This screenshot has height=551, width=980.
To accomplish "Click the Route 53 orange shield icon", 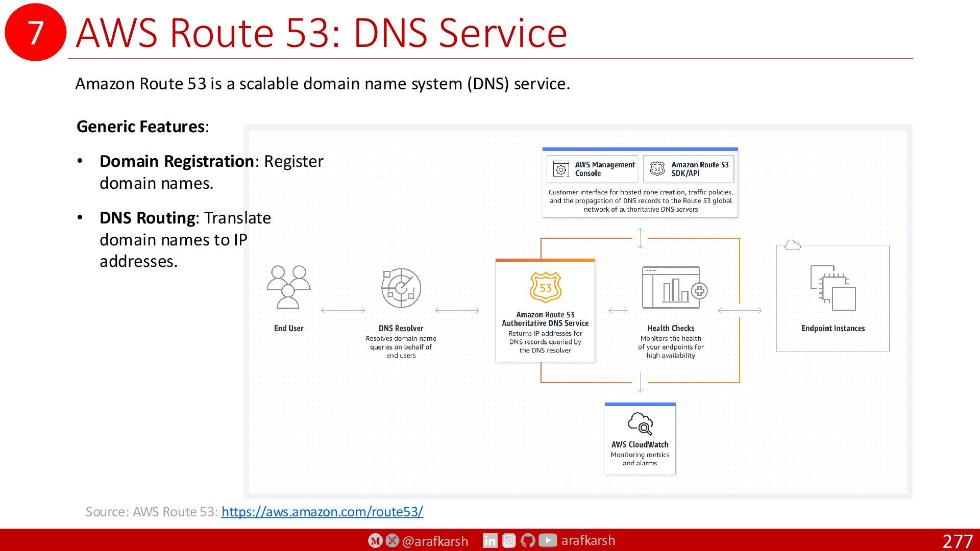I will tap(545, 287).
